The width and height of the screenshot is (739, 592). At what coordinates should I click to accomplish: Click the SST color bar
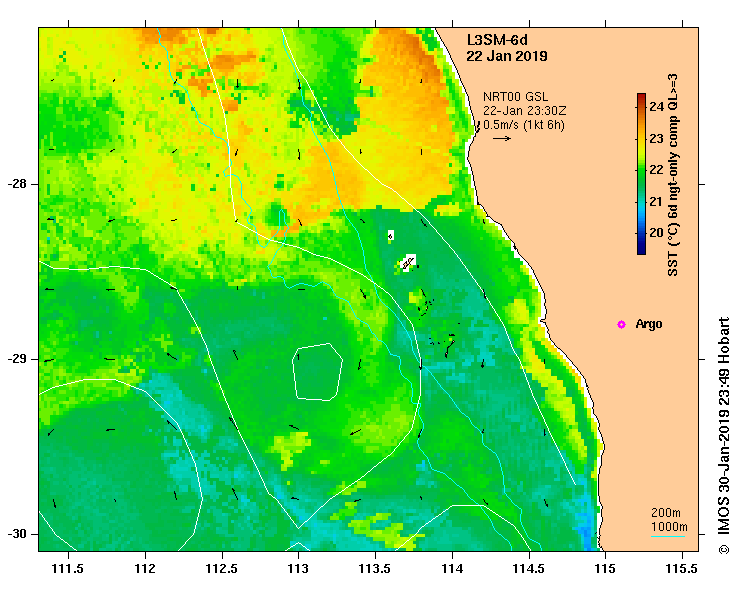(x=641, y=174)
